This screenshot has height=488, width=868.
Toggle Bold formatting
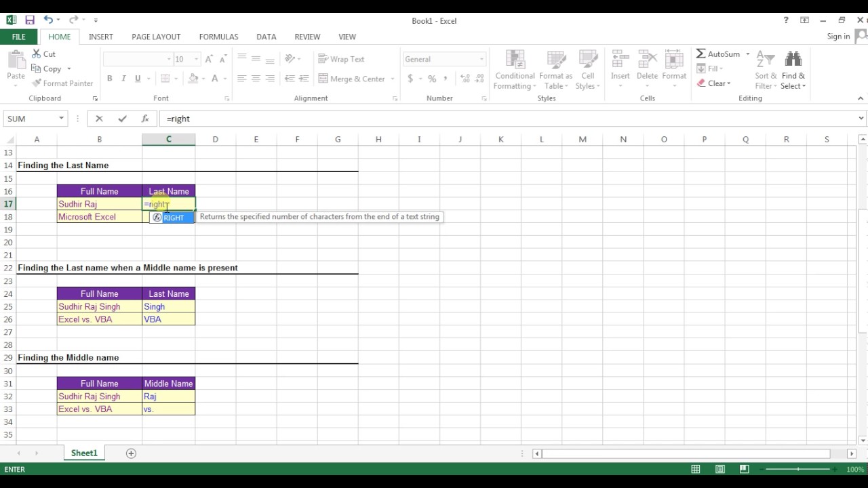[109, 79]
